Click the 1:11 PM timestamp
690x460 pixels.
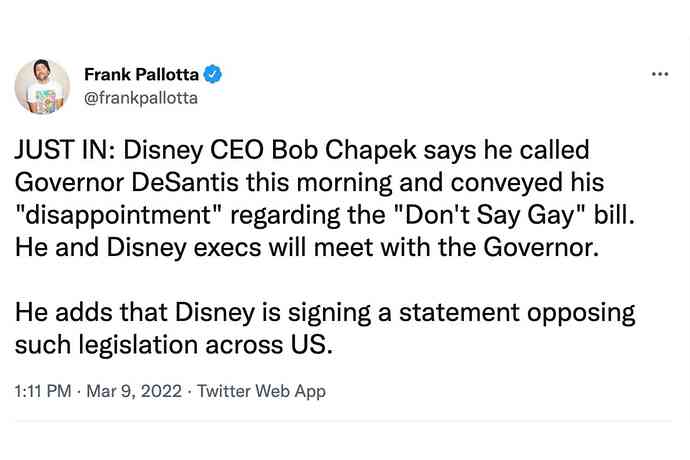[x=43, y=391]
